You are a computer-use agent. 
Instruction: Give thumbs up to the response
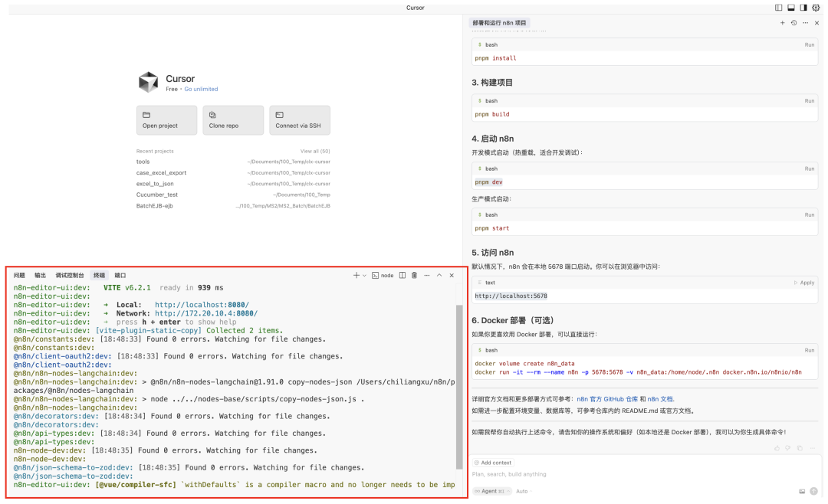tap(777, 448)
